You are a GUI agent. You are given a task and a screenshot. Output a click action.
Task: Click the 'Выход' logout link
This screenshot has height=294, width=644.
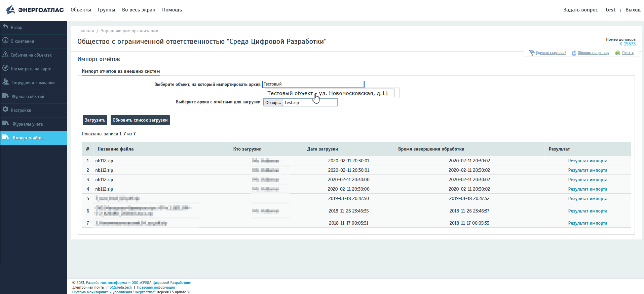(633, 10)
